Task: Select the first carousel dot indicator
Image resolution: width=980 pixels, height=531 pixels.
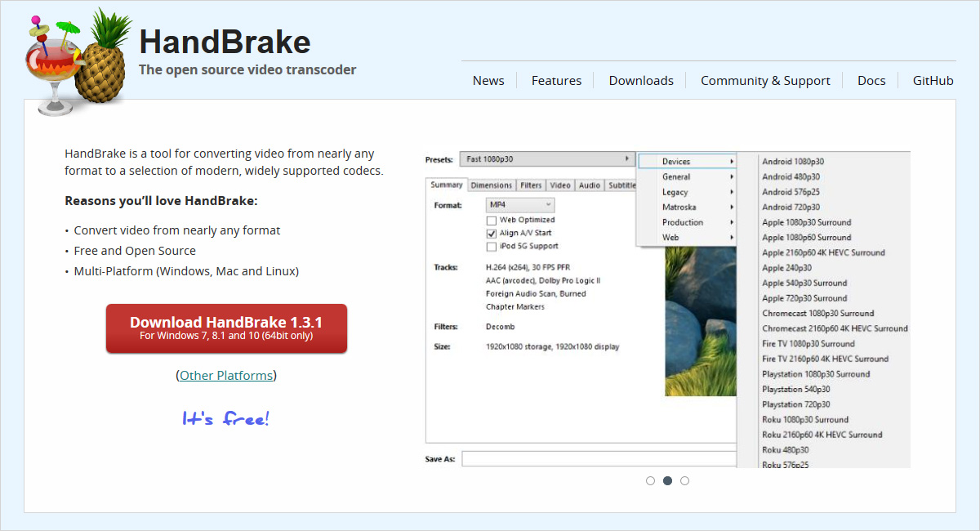Action: point(650,481)
